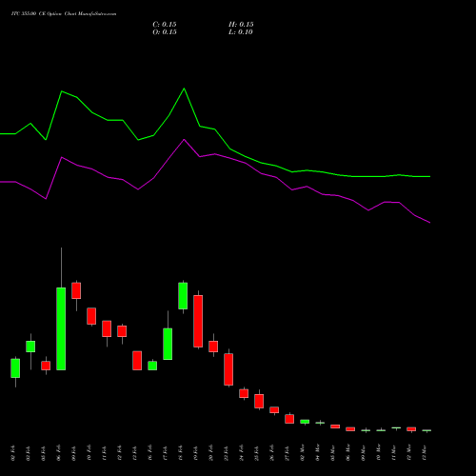
Task: Click the 09 Feb date label
Action: pyautogui.click(x=74, y=453)
